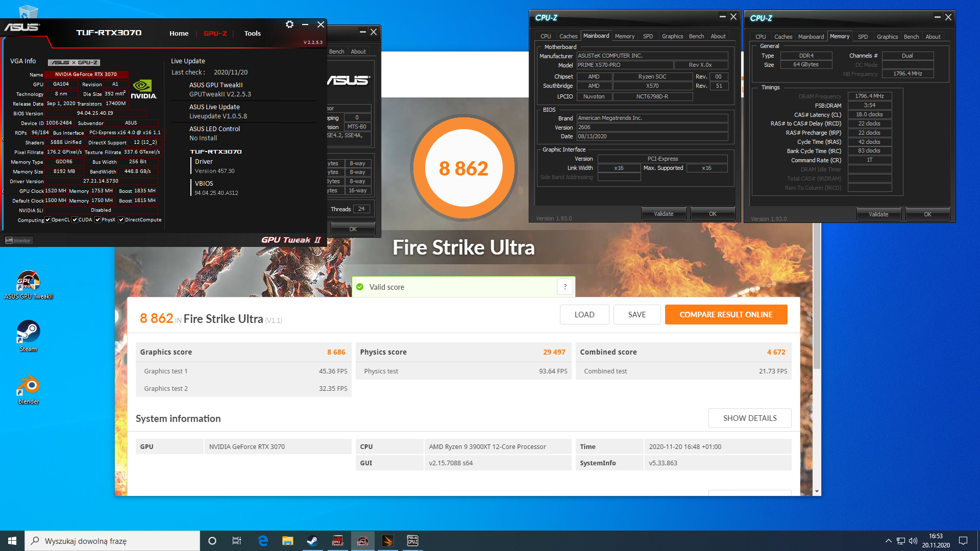This screenshot has width=980, height=551.
Task: Click SHOW DETAILS for System information
Action: tap(750, 418)
